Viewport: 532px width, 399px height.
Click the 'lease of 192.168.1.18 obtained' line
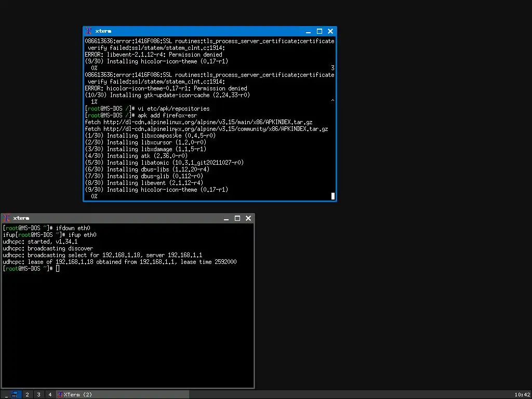pyautogui.click(x=120, y=262)
